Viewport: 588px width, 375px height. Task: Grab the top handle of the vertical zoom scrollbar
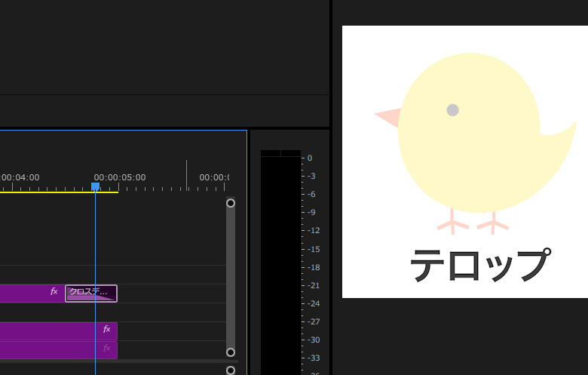coord(231,203)
